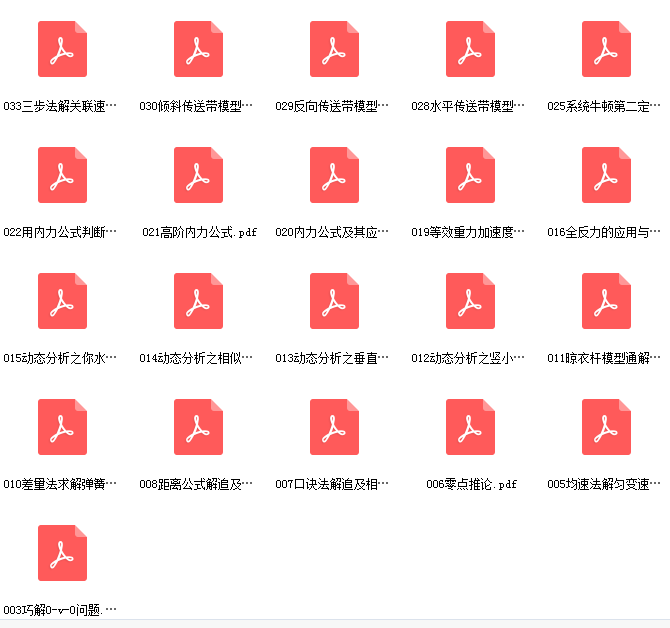Viewport: 670px width, 628px height.
Task: Select the PDF icon of 012动态分析之竖小
Action: pos(470,301)
